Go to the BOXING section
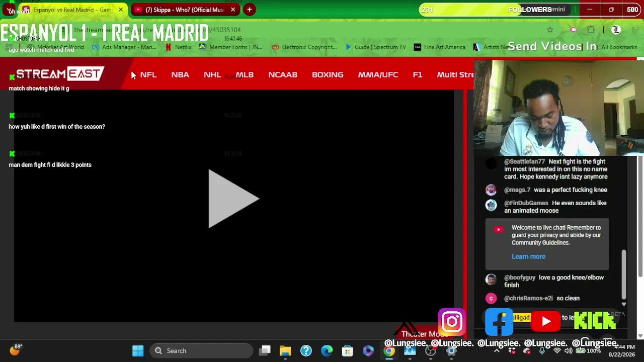644x362 pixels. pyautogui.click(x=328, y=74)
